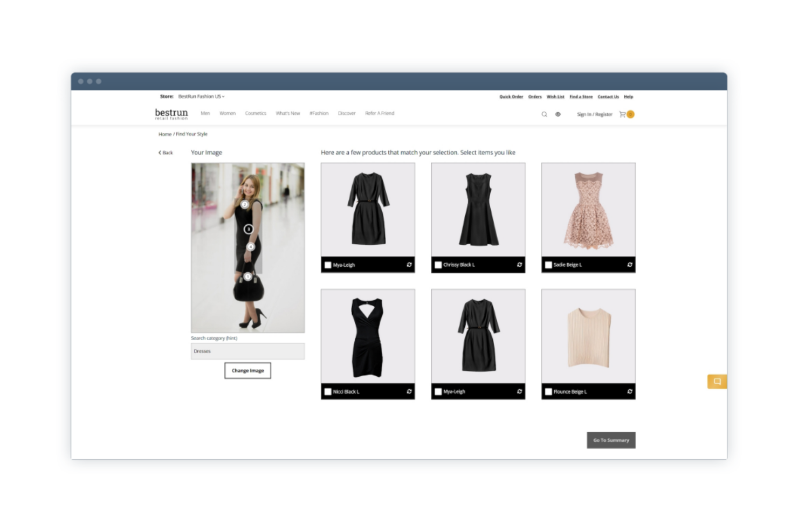This screenshot has width=798, height=532.
Task: Click the Change Image button
Action: pyautogui.click(x=247, y=370)
